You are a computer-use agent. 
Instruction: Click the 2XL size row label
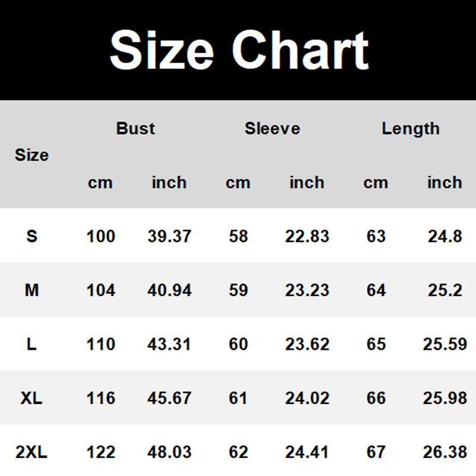[x=32, y=452]
